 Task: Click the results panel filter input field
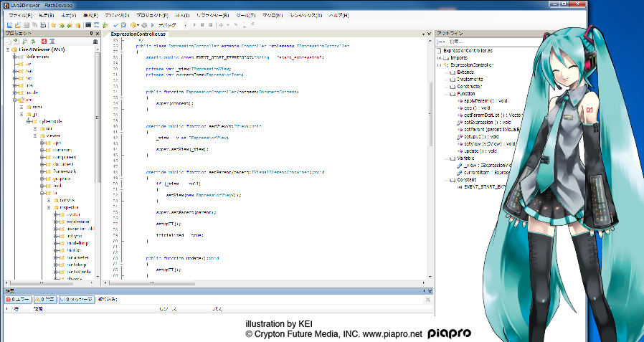271,300
